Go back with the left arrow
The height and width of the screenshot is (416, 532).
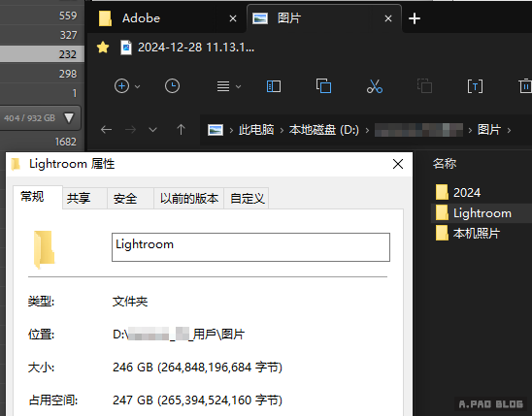(x=106, y=129)
